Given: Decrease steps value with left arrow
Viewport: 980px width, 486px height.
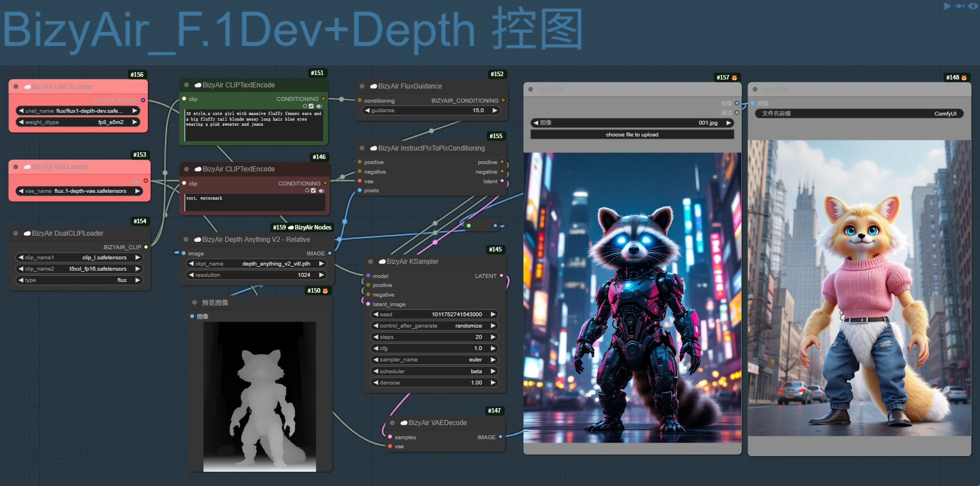Looking at the screenshot, I should (x=376, y=337).
